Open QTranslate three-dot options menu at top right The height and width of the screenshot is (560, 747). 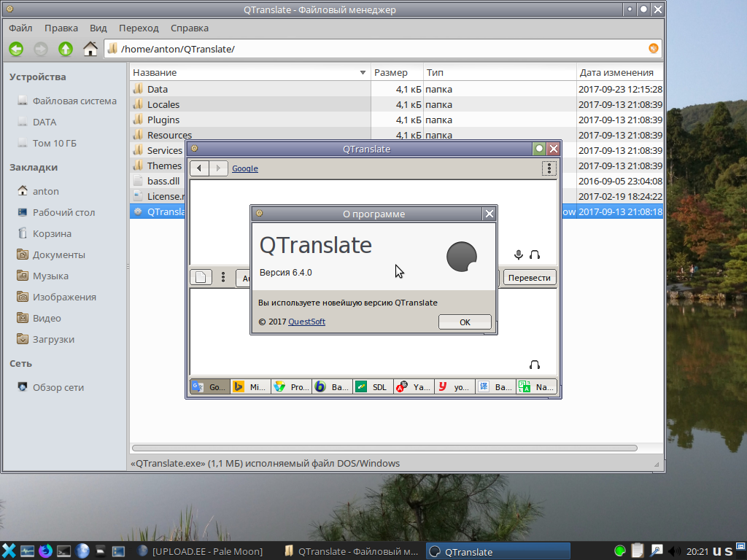click(x=549, y=168)
